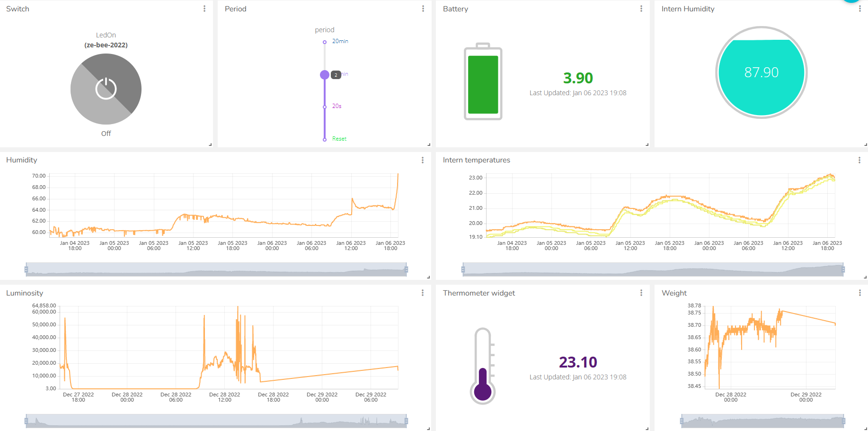Click the Luminosity chart resize corner handle
This screenshot has height=431, width=868.
click(428, 429)
